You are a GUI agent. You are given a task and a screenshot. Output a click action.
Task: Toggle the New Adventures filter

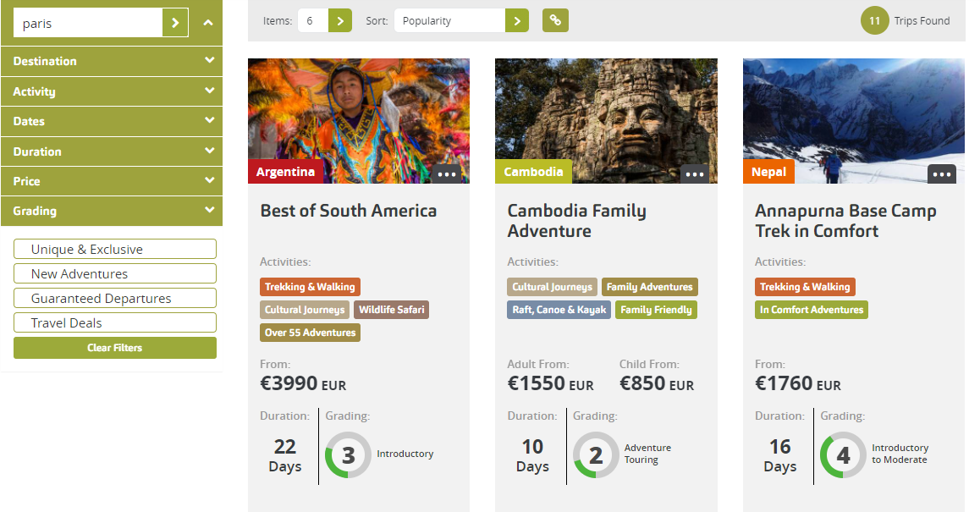(114, 273)
